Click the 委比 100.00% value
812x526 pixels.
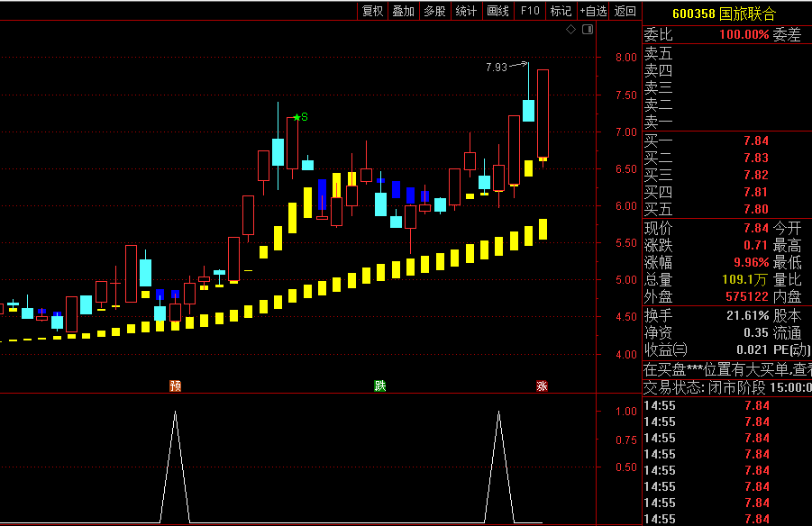pyautogui.click(x=744, y=35)
